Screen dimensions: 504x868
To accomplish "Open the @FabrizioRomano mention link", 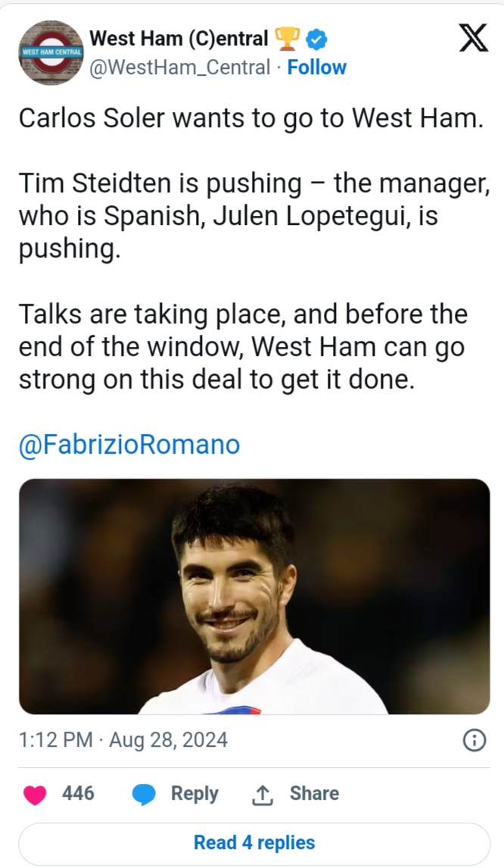I will 129,444.
